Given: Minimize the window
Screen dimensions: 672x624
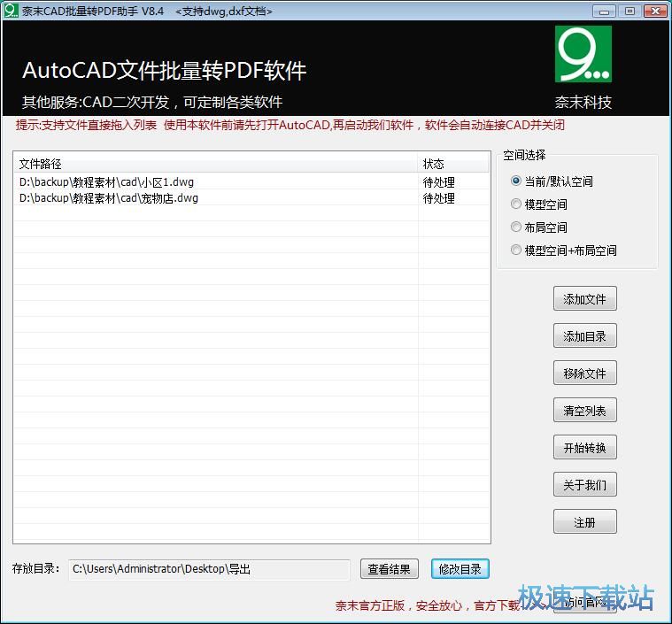Looking at the screenshot, I should pos(604,11).
